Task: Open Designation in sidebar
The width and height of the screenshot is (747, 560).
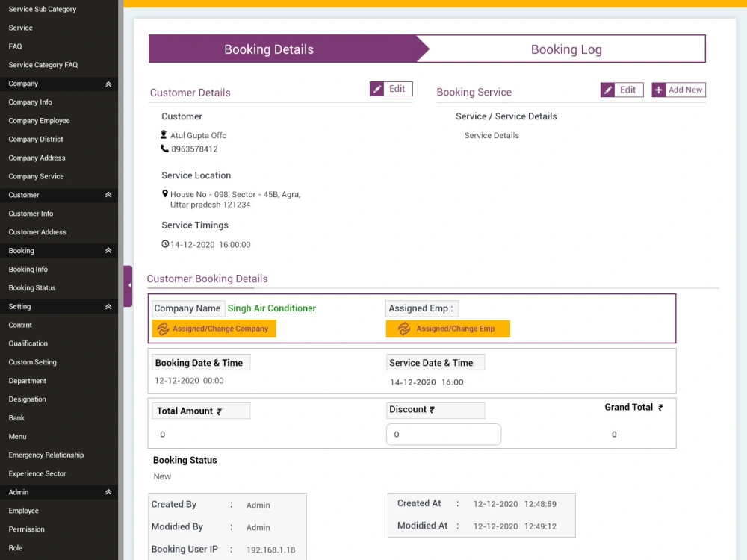Action: click(27, 399)
